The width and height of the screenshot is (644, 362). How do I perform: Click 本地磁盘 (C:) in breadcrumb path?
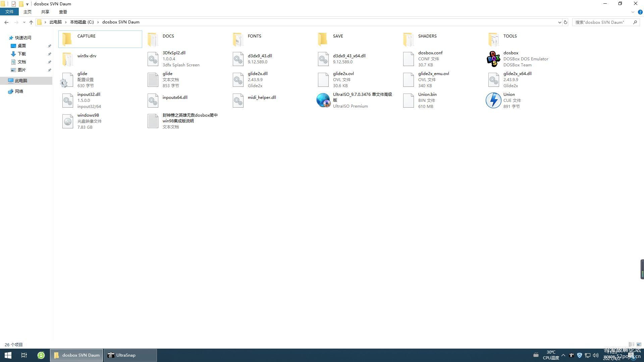point(82,22)
